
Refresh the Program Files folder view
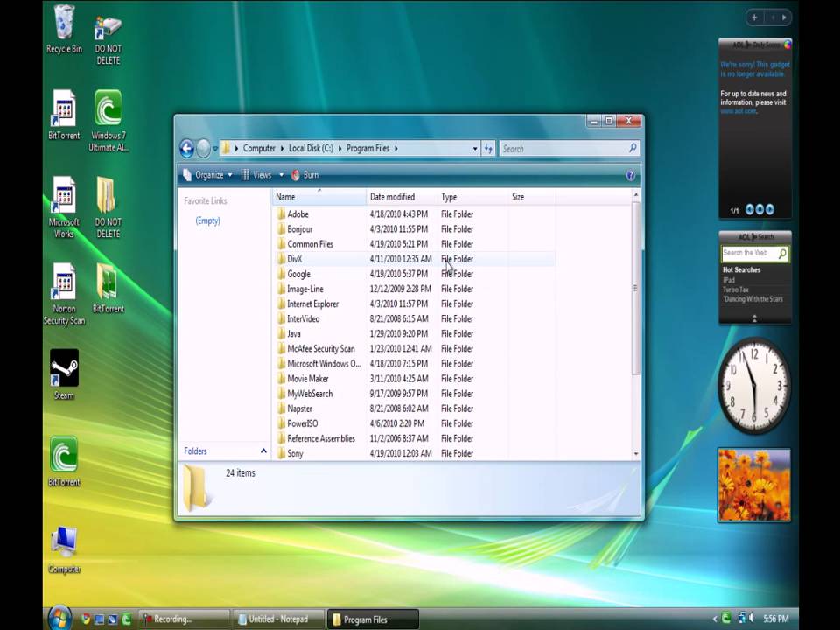point(488,149)
